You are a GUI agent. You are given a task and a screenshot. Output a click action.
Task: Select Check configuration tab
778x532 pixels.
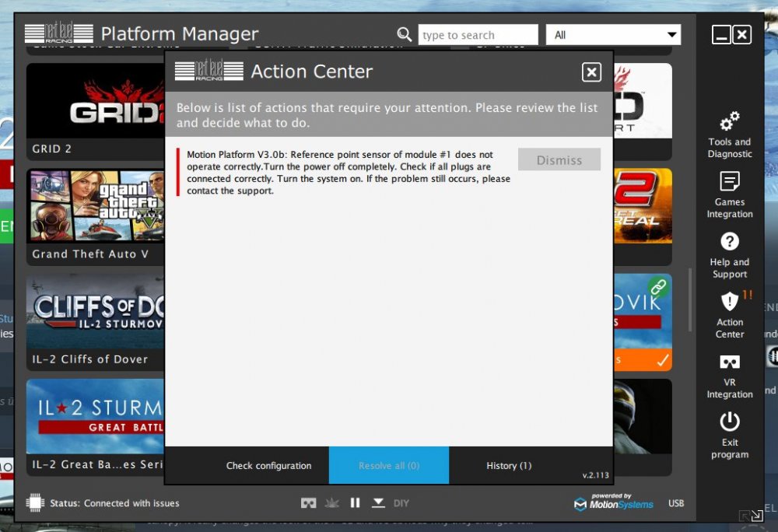pos(269,466)
